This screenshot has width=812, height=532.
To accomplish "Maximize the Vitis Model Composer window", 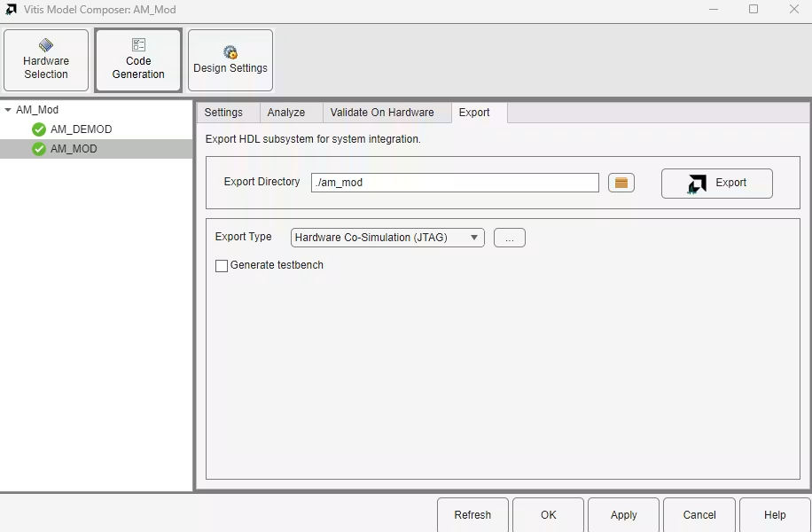I will point(753,10).
